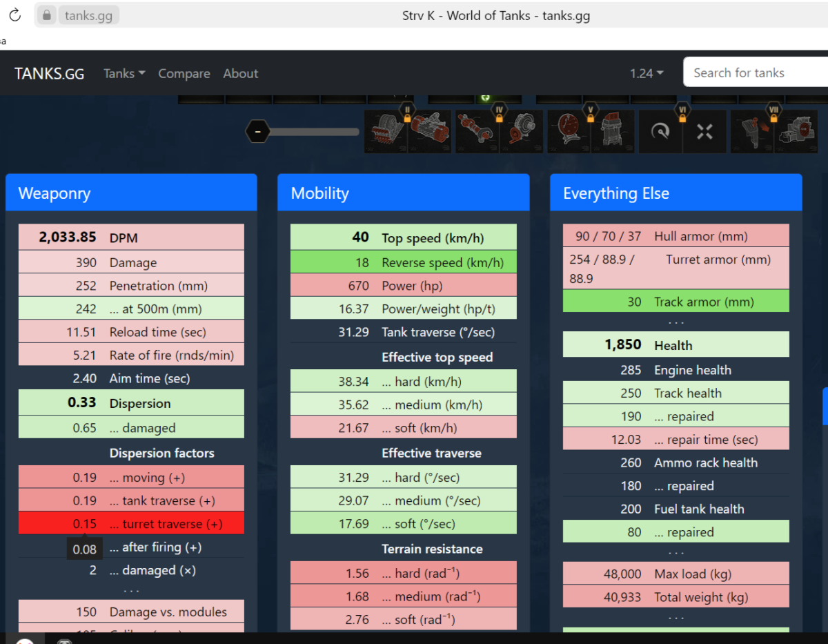828x644 pixels.
Task: Click the Top speed (km/h) row
Action: click(x=404, y=237)
